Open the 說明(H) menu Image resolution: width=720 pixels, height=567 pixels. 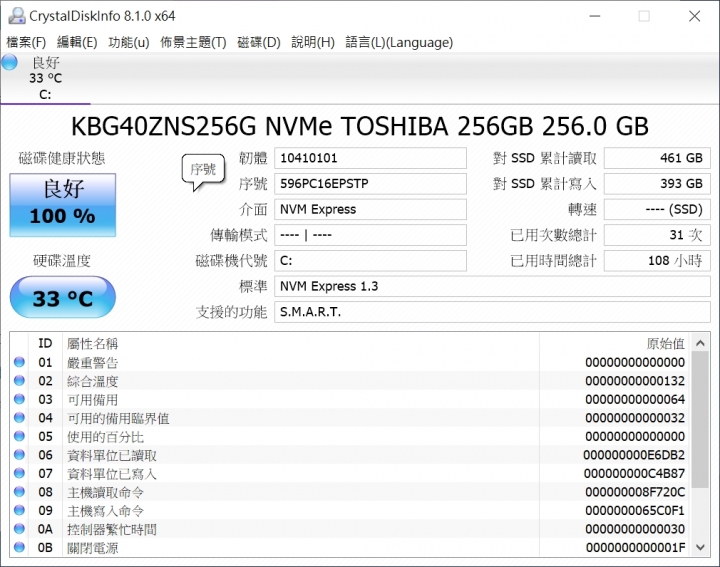(313, 42)
